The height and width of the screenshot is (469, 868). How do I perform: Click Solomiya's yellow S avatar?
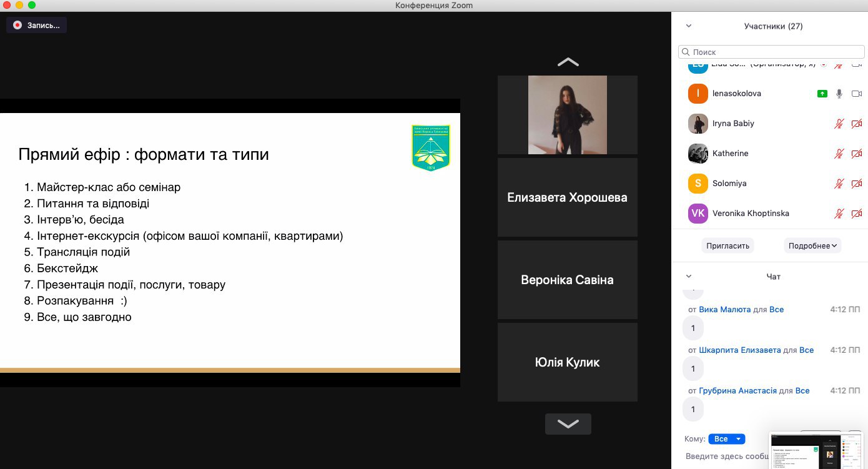click(x=698, y=184)
